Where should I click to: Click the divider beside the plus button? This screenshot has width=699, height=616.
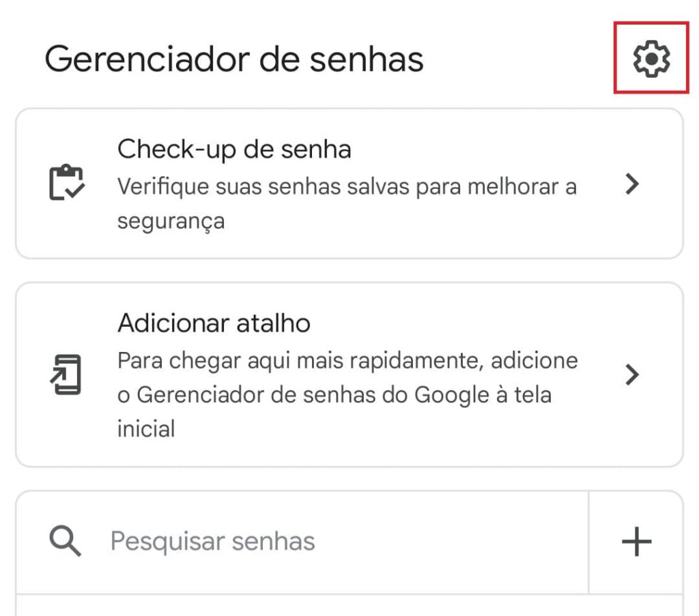point(588,542)
